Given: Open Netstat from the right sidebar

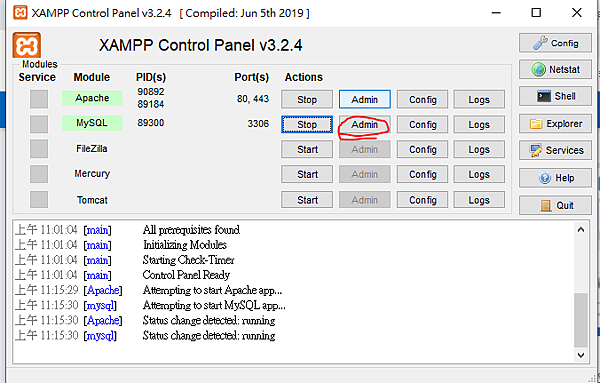Looking at the screenshot, I should tap(555, 70).
